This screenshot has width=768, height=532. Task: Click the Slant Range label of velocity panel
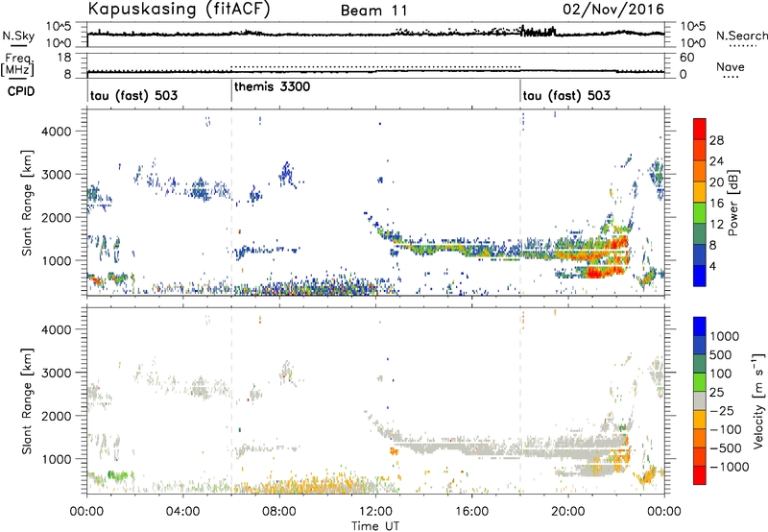pyautogui.click(x=28, y=400)
